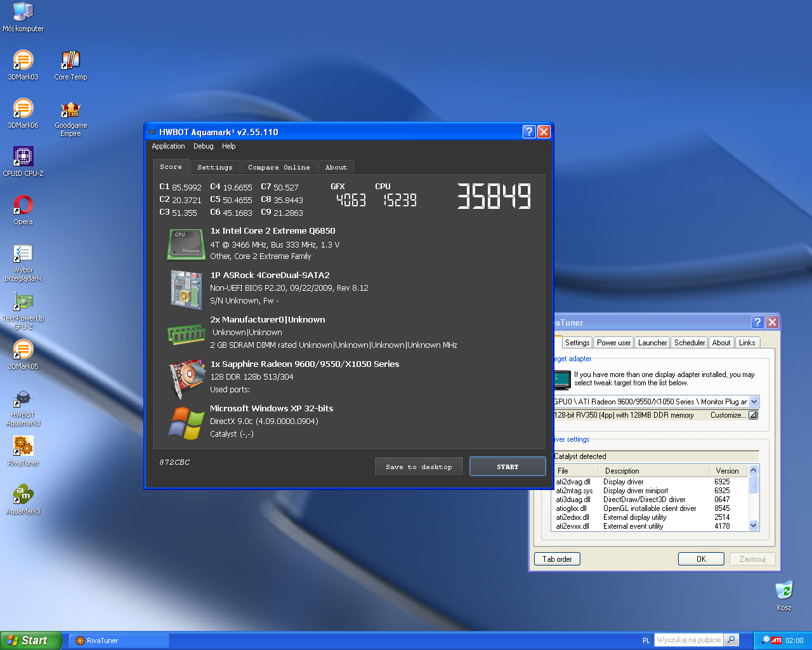
Task: Launch TechPowerUp GPU-Z shortcut
Action: pos(23,311)
